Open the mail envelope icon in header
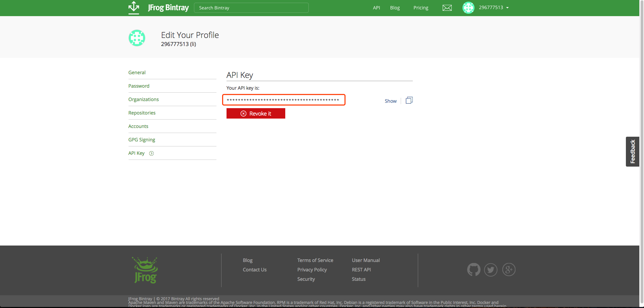Image resolution: width=644 pixels, height=308 pixels. coord(447,8)
